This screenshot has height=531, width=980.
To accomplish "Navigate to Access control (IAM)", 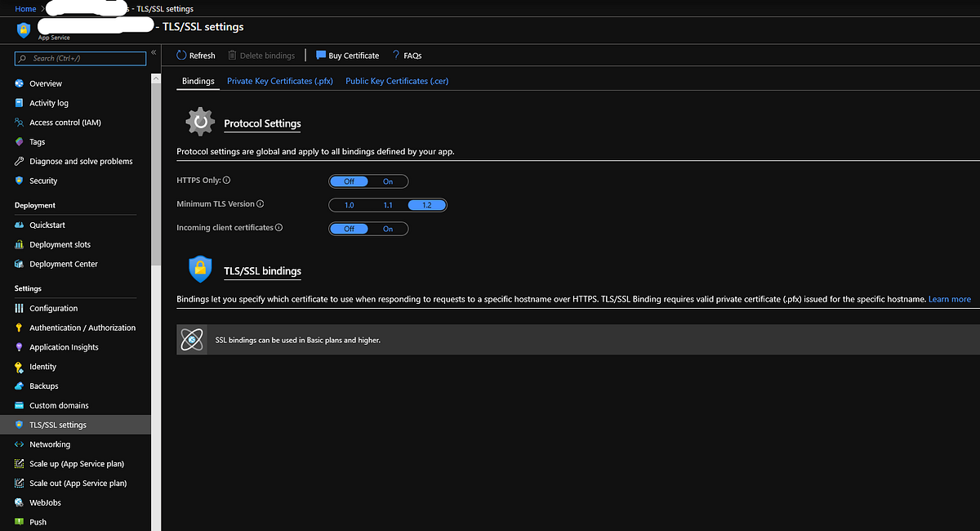I will click(x=69, y=122).
